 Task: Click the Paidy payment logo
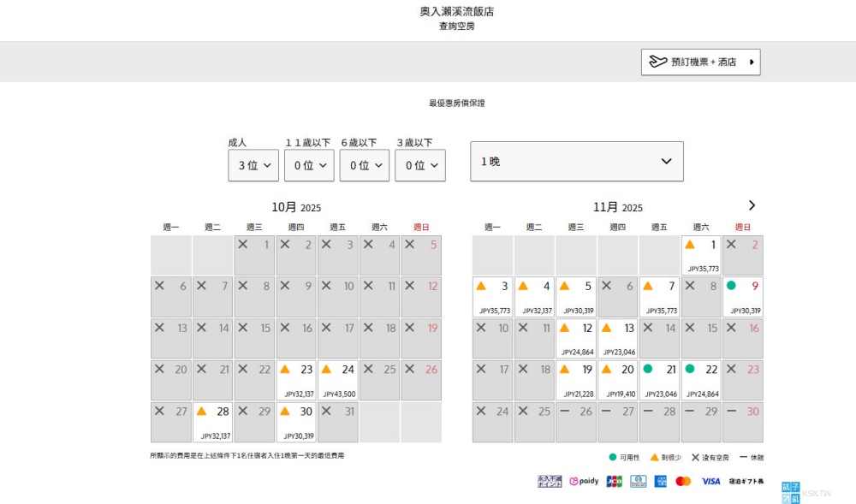pos(584,482)
